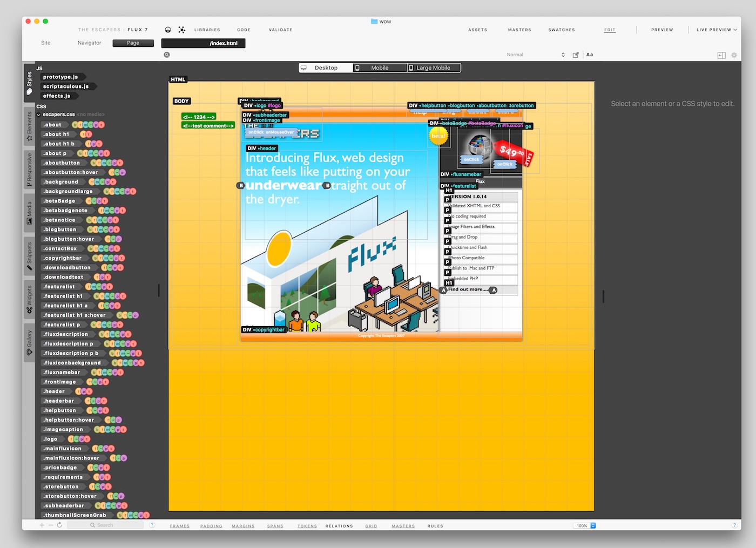The image size is (756, 548).
Task: Open the Widgets sidebar panel
Action: point(29,299)
